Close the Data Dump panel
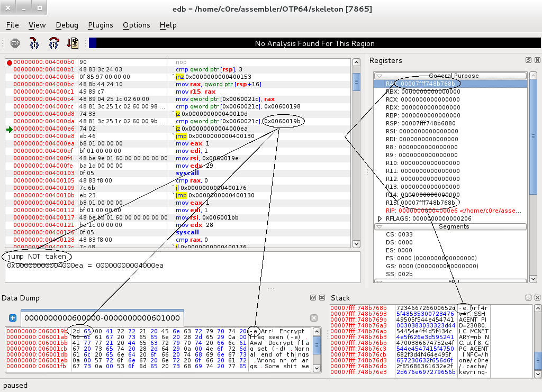 (x=322, y=297)
